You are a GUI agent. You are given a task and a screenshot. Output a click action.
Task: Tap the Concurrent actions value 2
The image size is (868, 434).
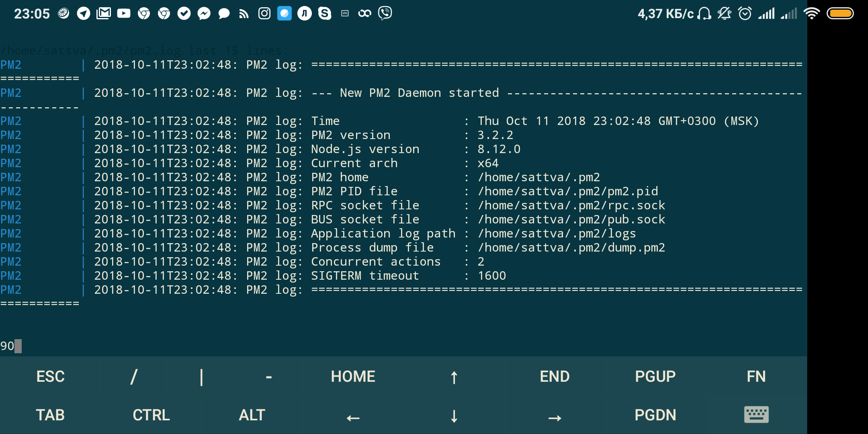pyautogui.click(x=481, y=262)
